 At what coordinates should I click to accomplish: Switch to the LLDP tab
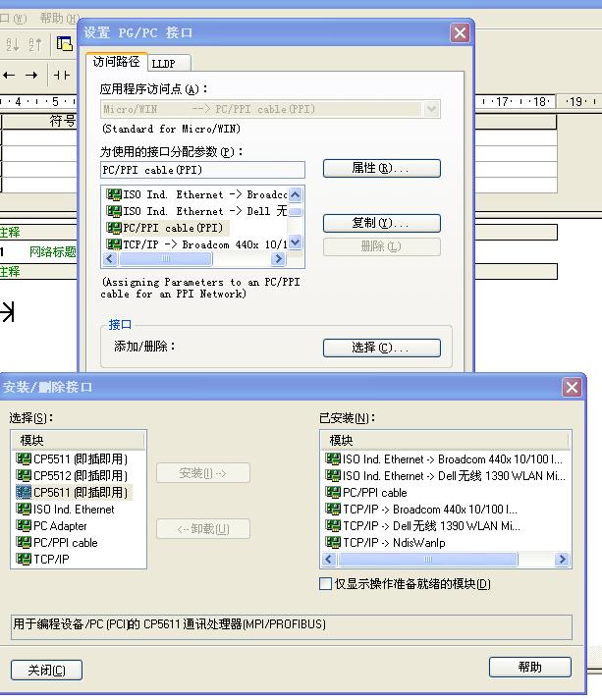coord(163,63)
